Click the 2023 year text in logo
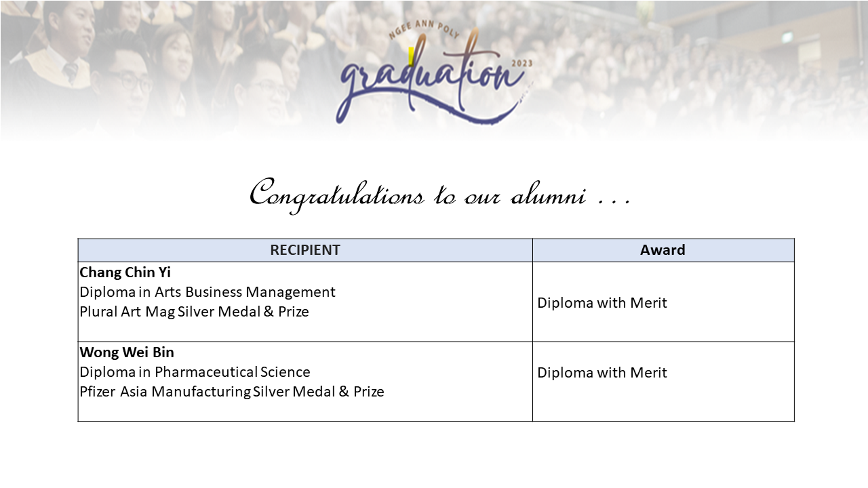Image resolution: width=868 pixels, height=488 pixels. (522, 64)
